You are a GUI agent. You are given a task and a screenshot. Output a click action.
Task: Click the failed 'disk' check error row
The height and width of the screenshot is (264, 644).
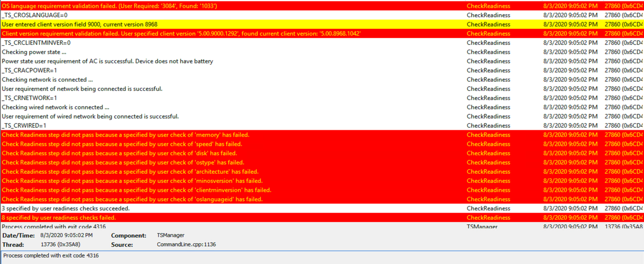pyautogui.click(x=119, y=153)
